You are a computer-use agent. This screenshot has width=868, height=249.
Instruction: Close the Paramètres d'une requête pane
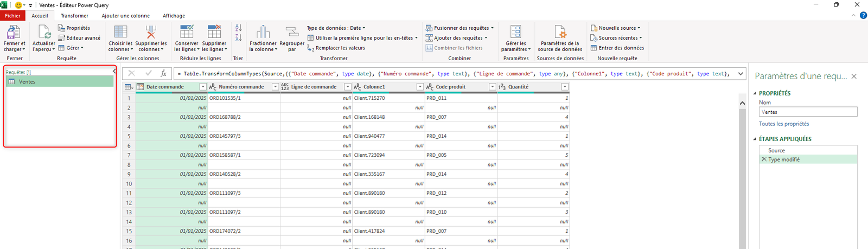click(854, 76)
